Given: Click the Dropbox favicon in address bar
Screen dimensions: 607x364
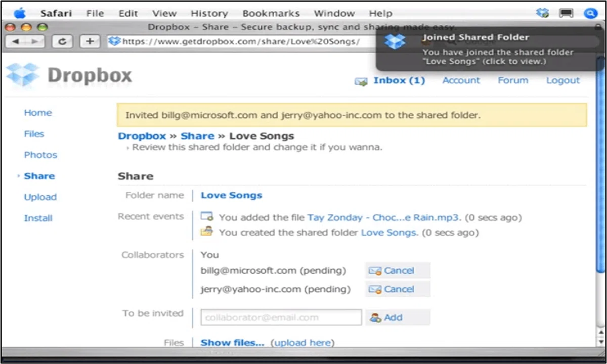Looking at the screenshot, I should 115,41.
